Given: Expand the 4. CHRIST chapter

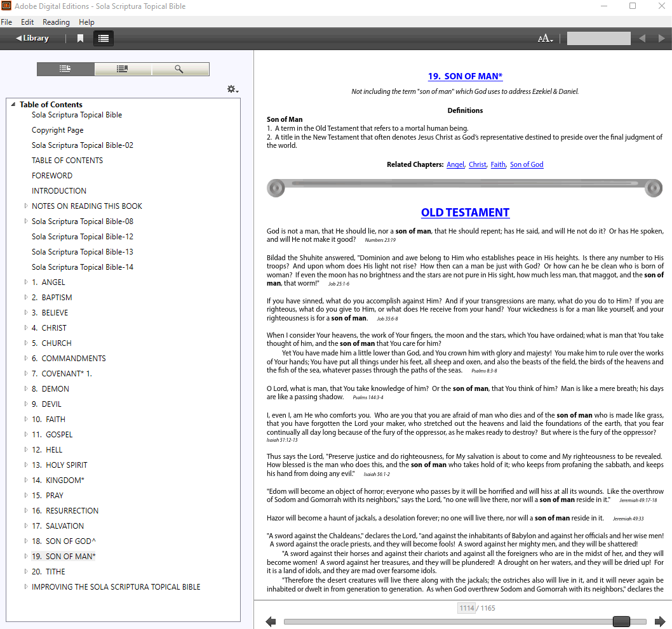Looking at the screenshot, I should [25, 328].
